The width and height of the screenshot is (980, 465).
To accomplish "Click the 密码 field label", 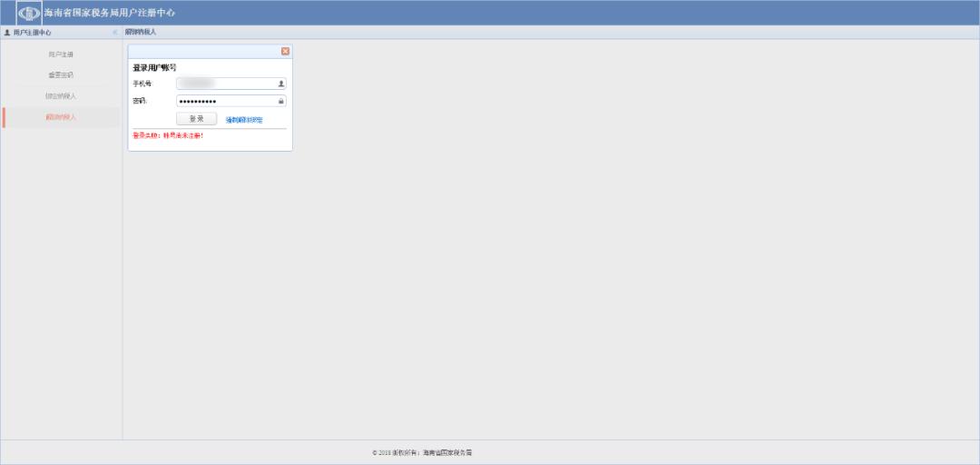I will point(139,101).
